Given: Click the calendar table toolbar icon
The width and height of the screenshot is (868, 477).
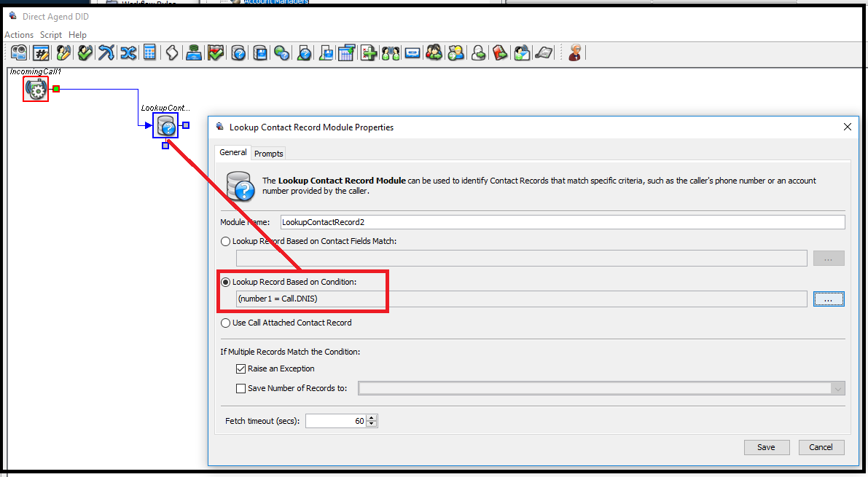Looking at the screenshot, I should (346, 53).
